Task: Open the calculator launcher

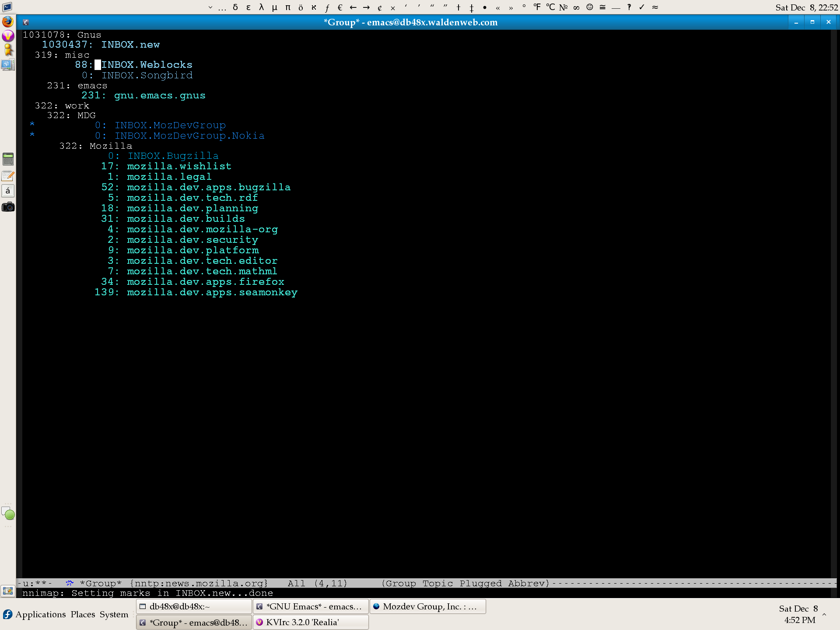Action: tap(8, 159)
